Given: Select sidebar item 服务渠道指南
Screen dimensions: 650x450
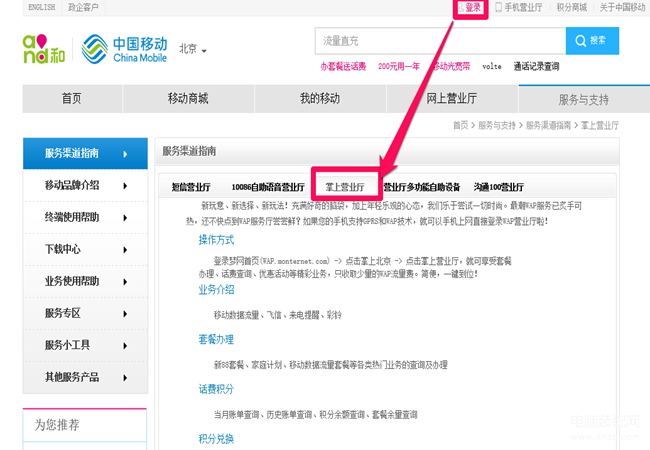Looking at the screenshot, I should [x=85, y=153].
